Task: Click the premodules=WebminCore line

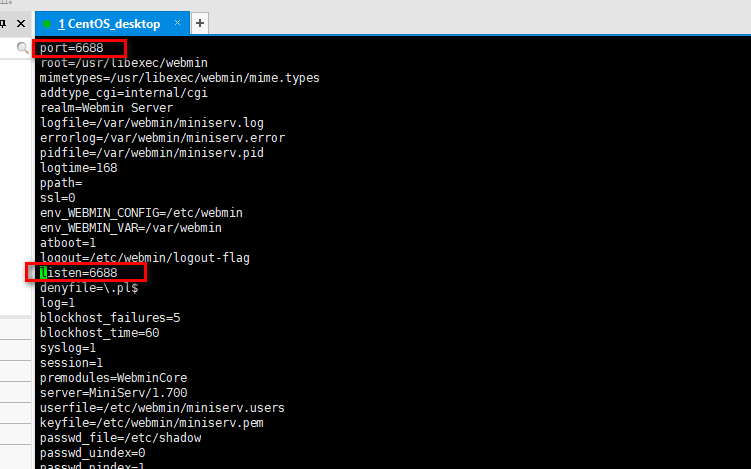Action: coord(114,377)
